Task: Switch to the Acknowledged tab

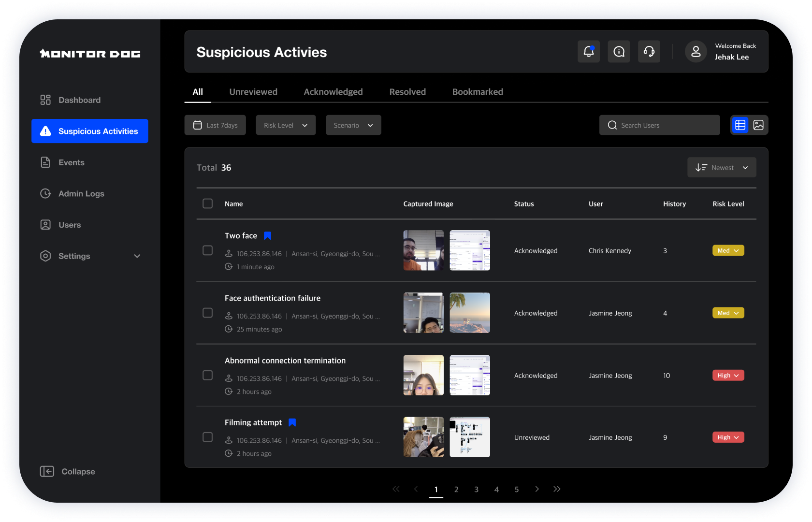Action: tap(333, 92)
